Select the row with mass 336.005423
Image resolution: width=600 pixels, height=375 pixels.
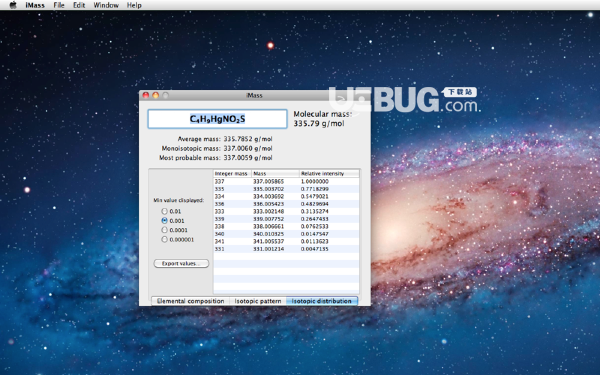pyautogui.click(x=286, y=204)
